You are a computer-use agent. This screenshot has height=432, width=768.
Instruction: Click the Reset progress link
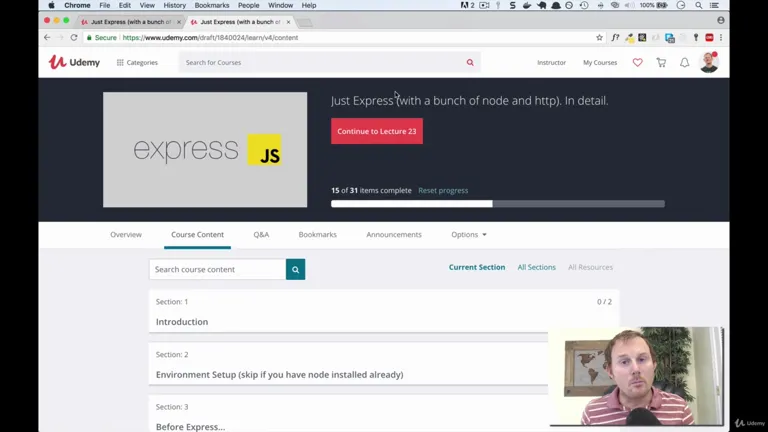point(443,191)
